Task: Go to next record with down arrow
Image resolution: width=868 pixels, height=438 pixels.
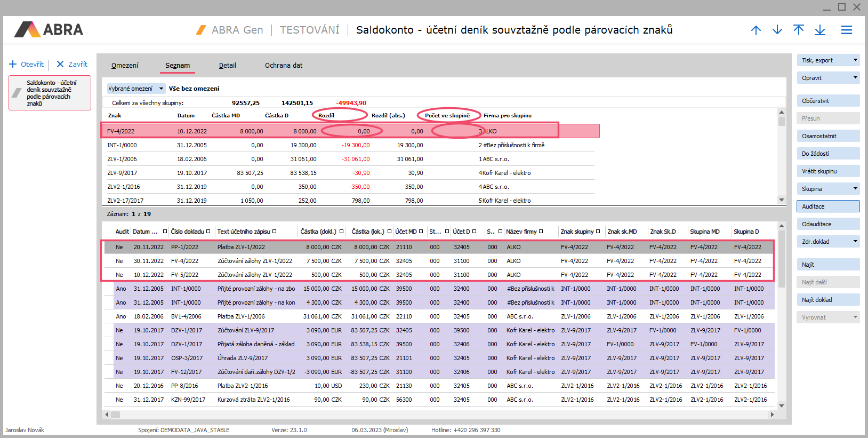Action: tap(777, 30)
